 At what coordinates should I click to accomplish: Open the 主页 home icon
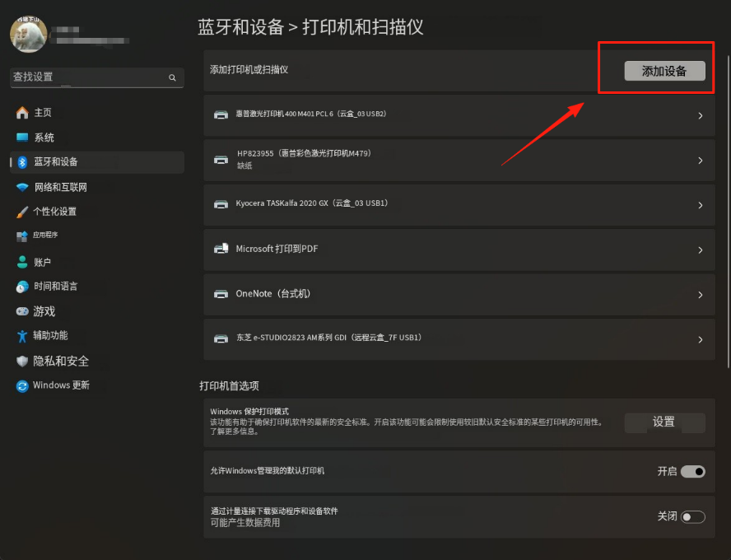point(22,113)
